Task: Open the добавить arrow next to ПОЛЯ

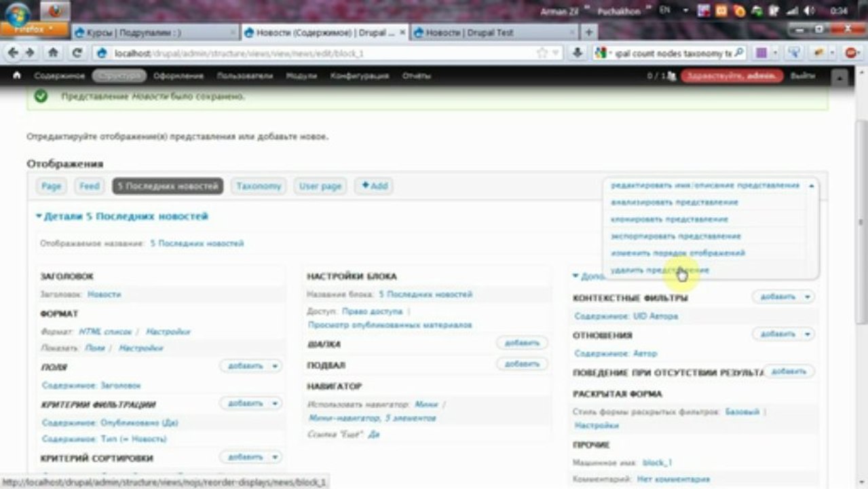Action: tap(275, 366)
